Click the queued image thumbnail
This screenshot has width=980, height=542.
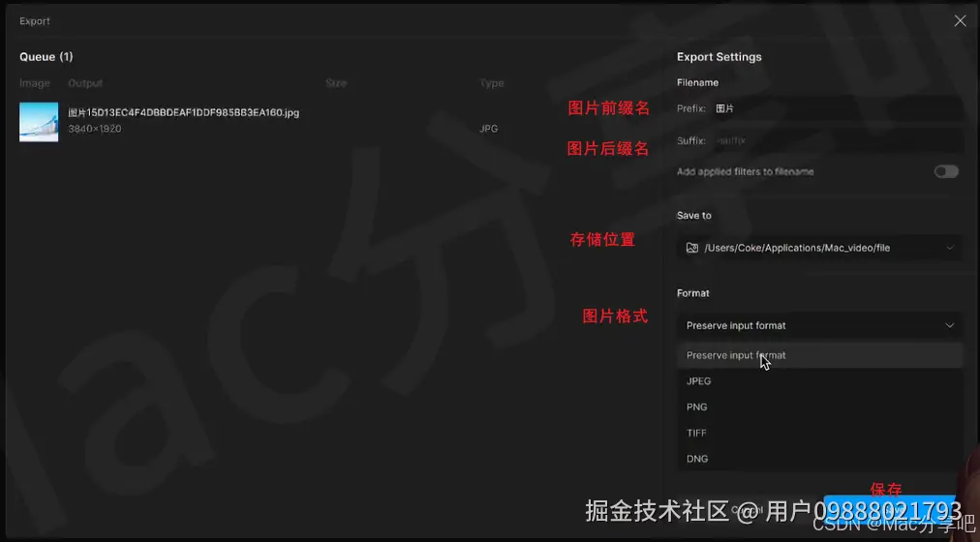pyautogui.click(x=39, y=122)
